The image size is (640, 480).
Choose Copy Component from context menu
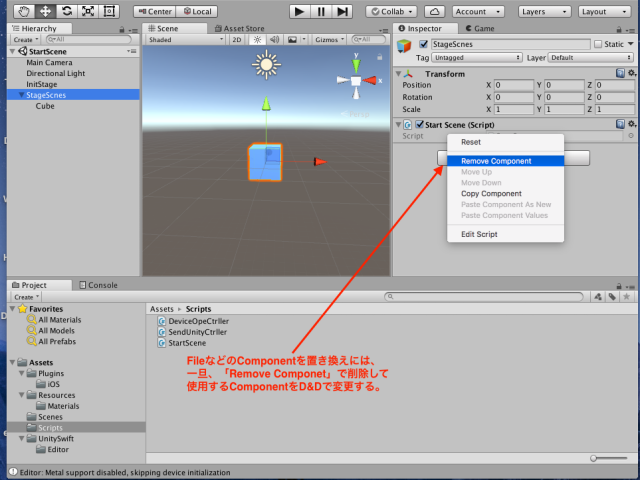click(x=505, y=193)
